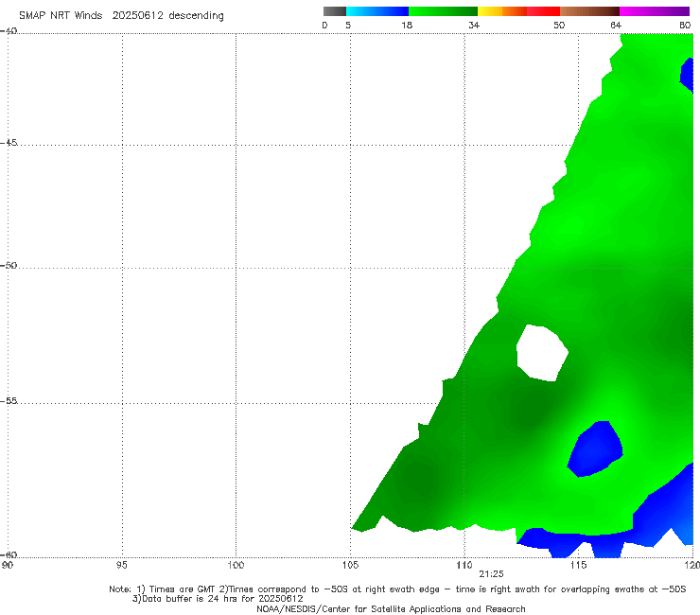The image size is (700, 615).
Task: Click the brown segment of the color bar
Action: click(589, 11)
